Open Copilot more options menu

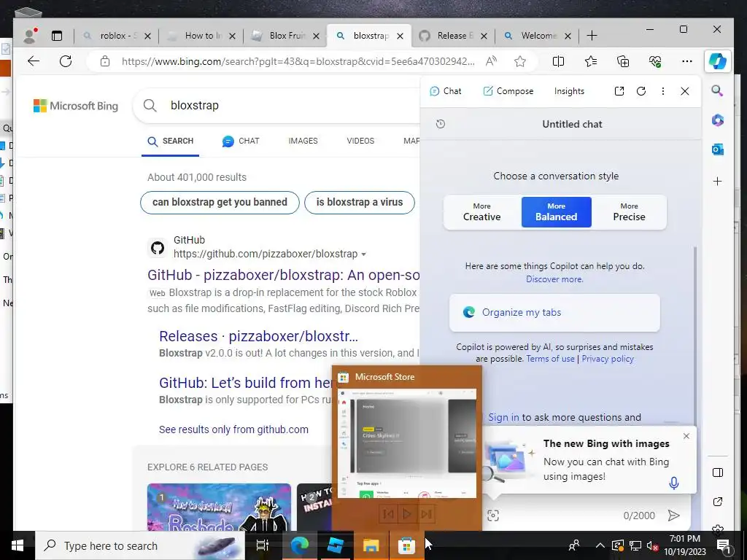pyautogui.click(x=662, y=91)
